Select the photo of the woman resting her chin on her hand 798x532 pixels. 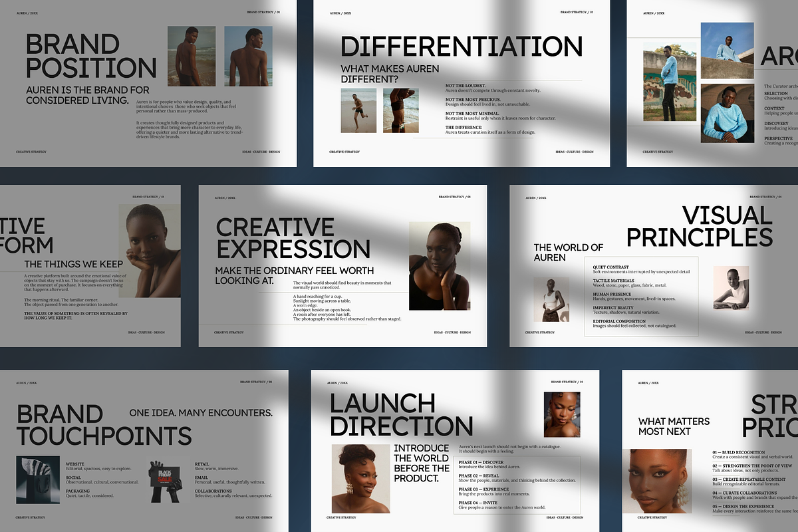coord(150,251)
